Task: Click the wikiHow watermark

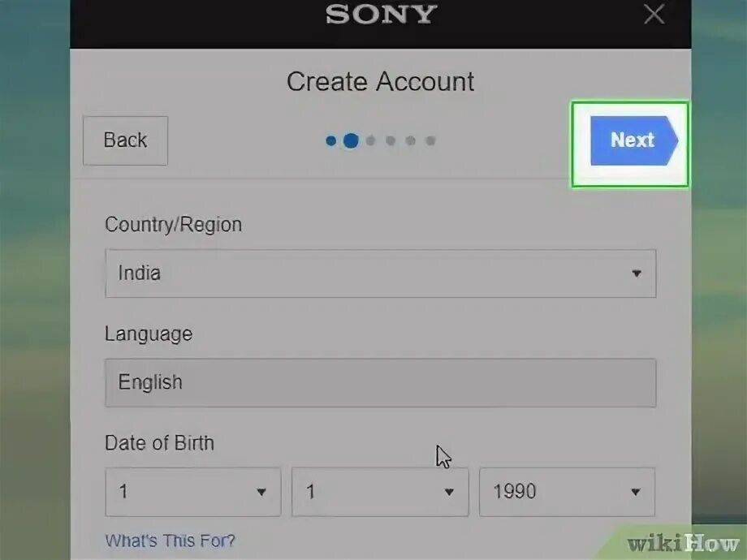Action: [x=683, y=543]
